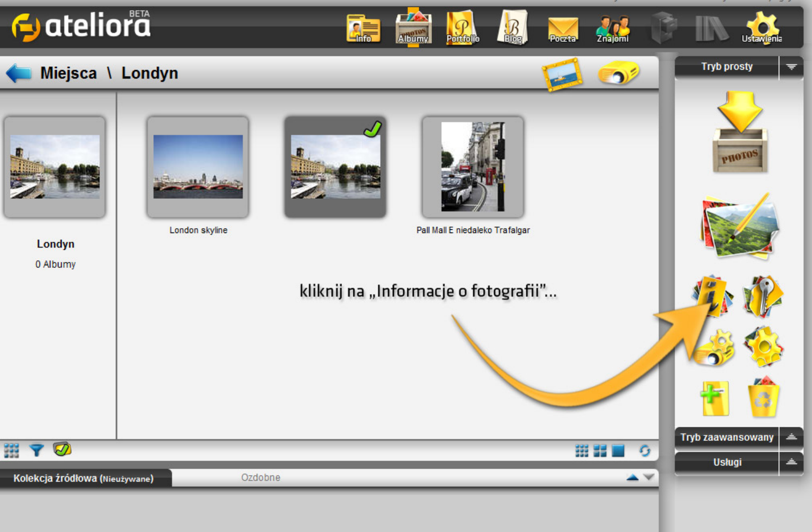Viewport: 812px width, 532px height.
Task: Start slideshow with yellow projector icon
Action: pyautogui.click(x=619, y=72)
